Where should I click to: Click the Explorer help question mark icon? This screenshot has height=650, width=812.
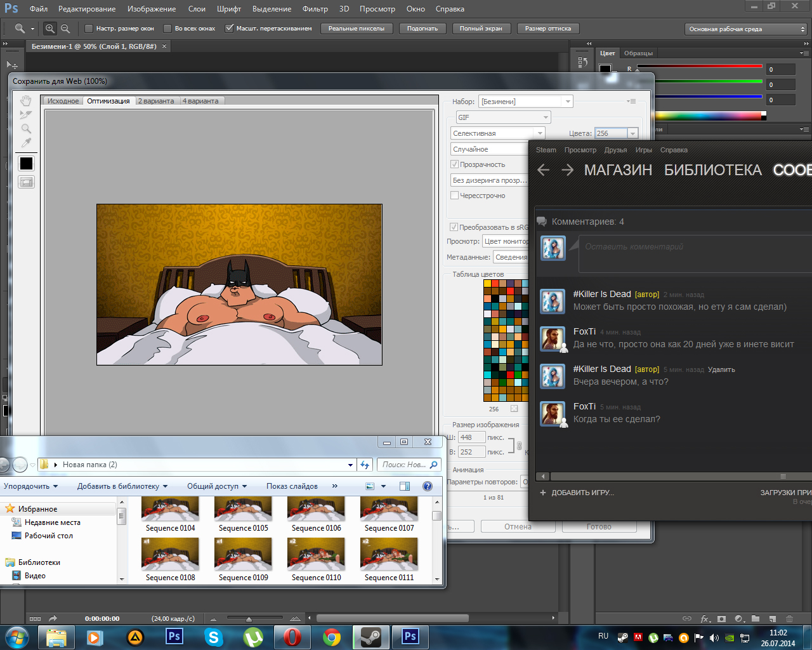click(x=428, y=486)
